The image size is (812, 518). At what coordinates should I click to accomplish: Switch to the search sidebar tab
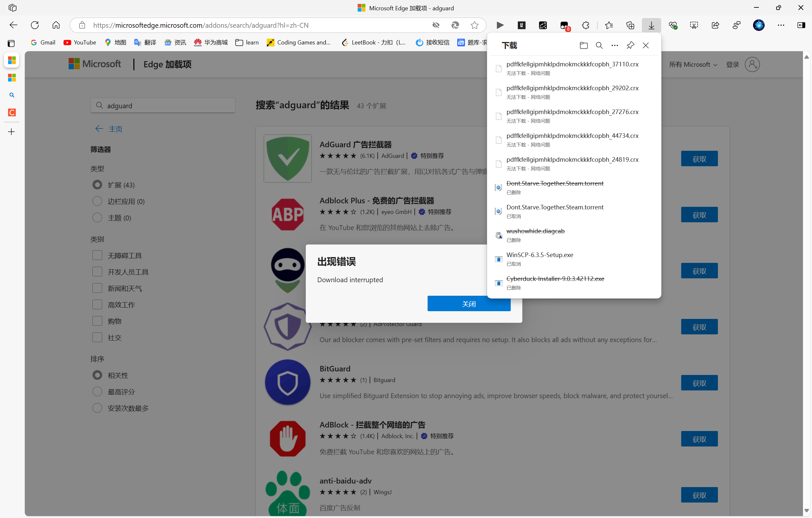coord(12,95)
